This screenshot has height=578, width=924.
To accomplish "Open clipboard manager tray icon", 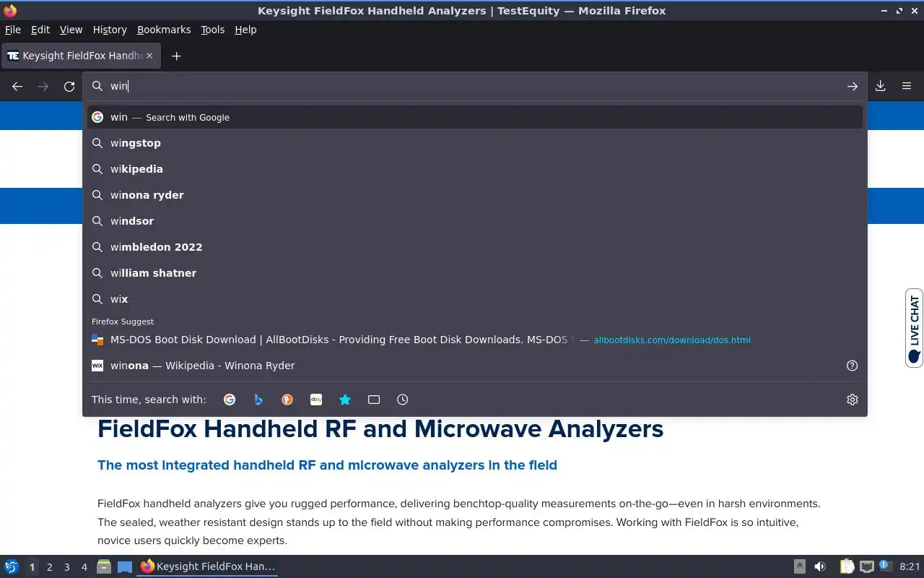I will pyautogui.click(x=847, y=566).
